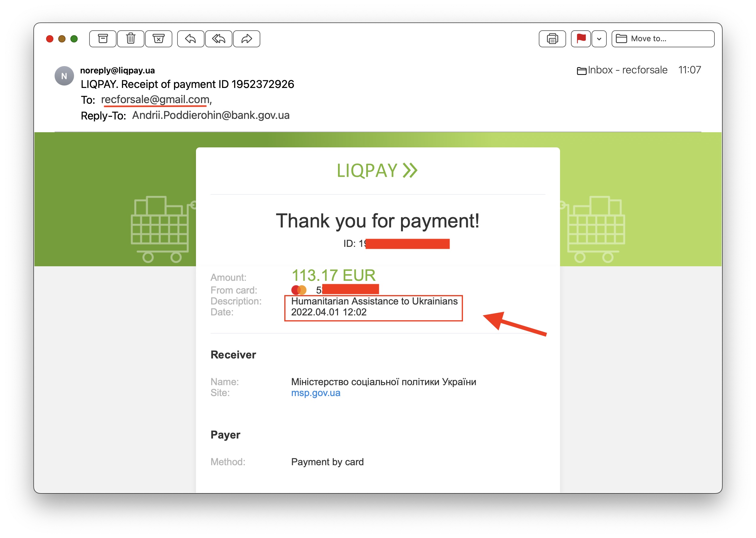Move the message to Trash
The image size is (756, 538).
(x=130, y=39)
